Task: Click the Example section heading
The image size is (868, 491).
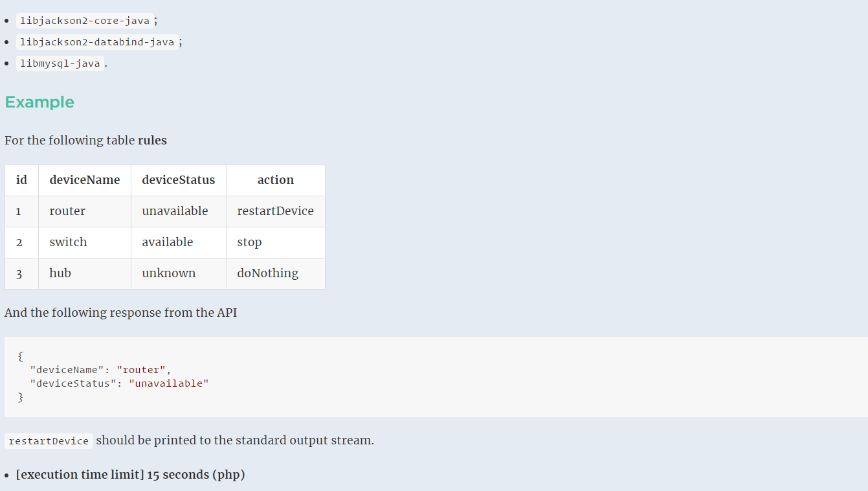Action: [x=39, y=102]
